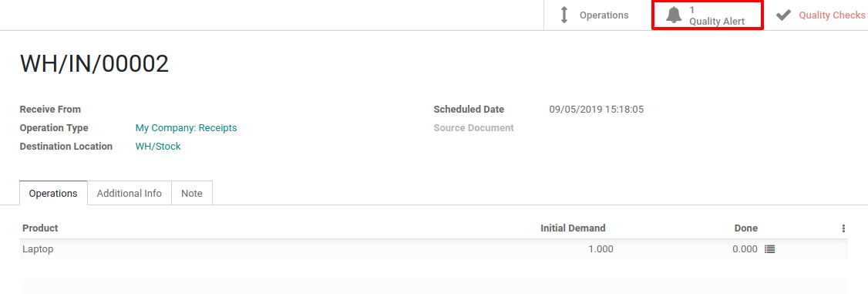The image size is (868, 294).
Task: Click the Operations up-down arrows icon
Action: click(564, 15)
